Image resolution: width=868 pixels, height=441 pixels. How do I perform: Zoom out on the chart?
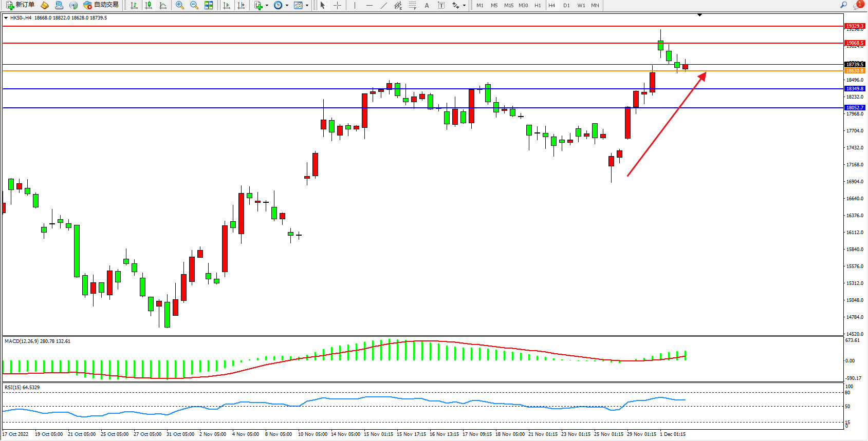pos(194,5)
